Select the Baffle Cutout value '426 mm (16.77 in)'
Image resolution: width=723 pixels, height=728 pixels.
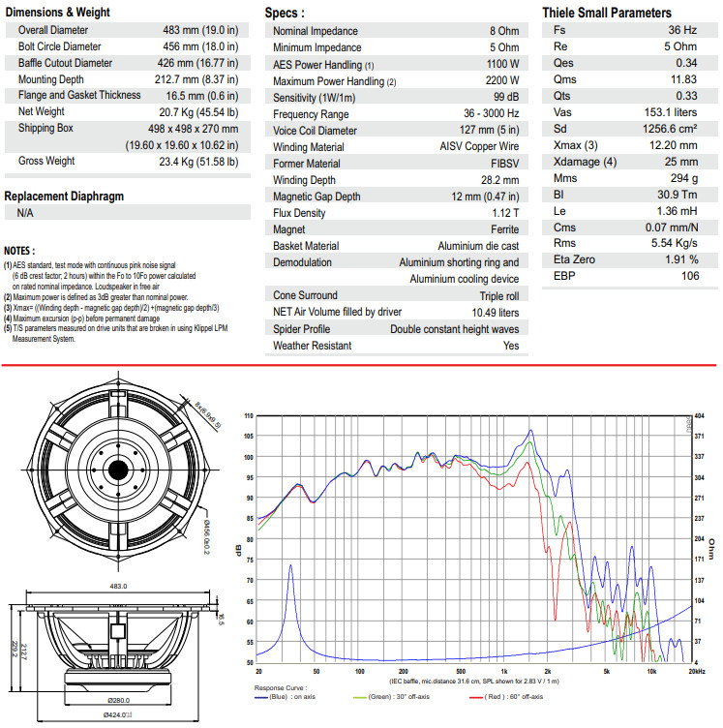[197, 63]
